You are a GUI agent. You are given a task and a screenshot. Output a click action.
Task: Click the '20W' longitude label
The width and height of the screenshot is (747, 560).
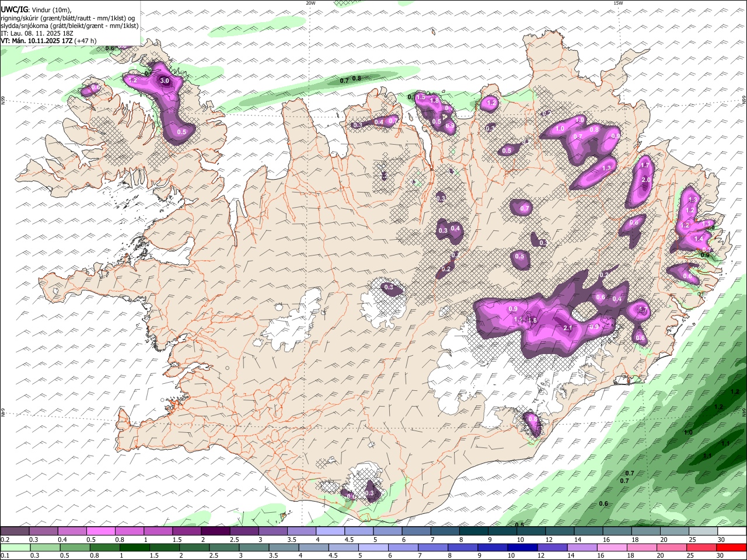pyautogui.click(x=310, y=3)
